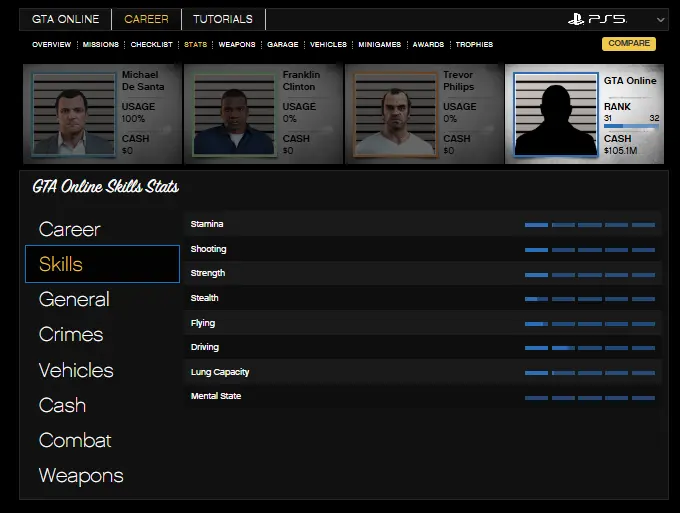
Task: Select Franklin Clinton mugshot portrait
Action: [234, 114]
